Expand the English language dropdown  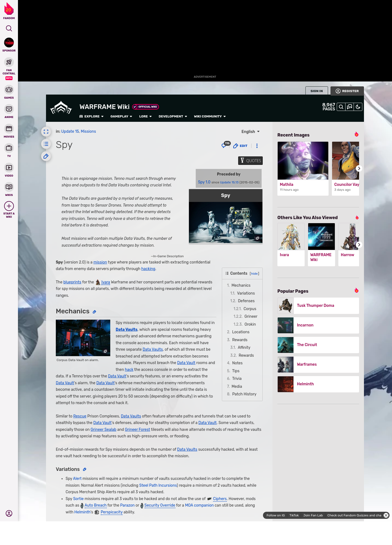coord(250,132)
